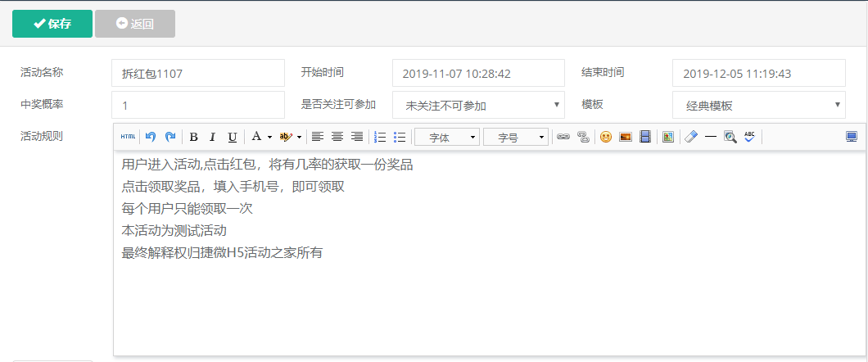Undo the last edit in editor
Screen dimensions: 868x362
[151, 137]
